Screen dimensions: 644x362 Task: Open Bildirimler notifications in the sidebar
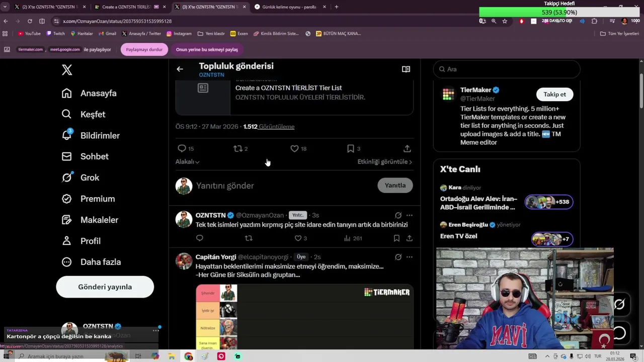pos(91,135)
